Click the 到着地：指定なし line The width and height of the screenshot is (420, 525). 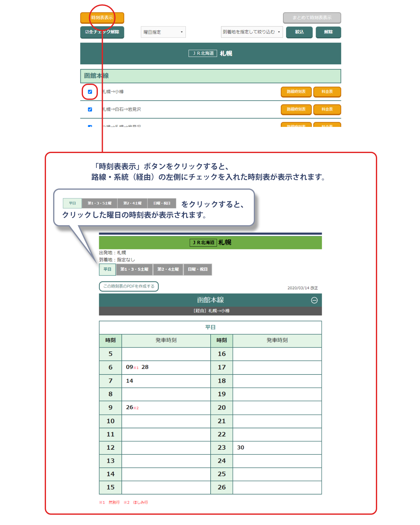pyautogui.click(x=117, y=260)
